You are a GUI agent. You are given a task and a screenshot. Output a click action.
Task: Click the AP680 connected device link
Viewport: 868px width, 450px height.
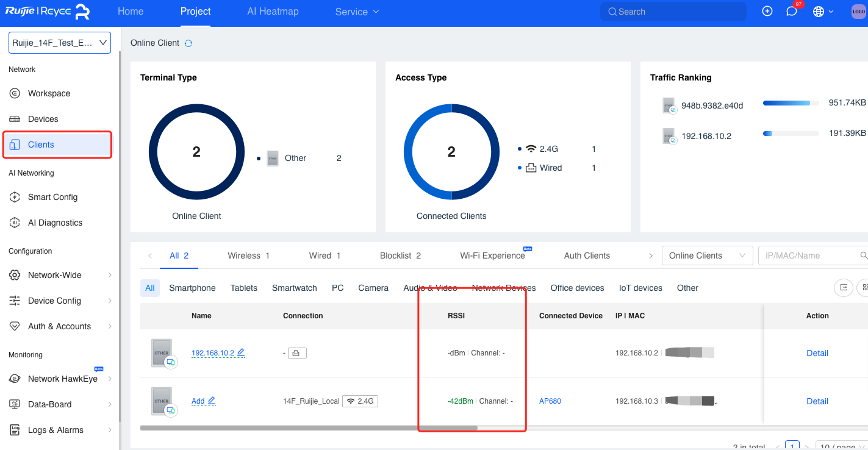click(x=550, y=401)
